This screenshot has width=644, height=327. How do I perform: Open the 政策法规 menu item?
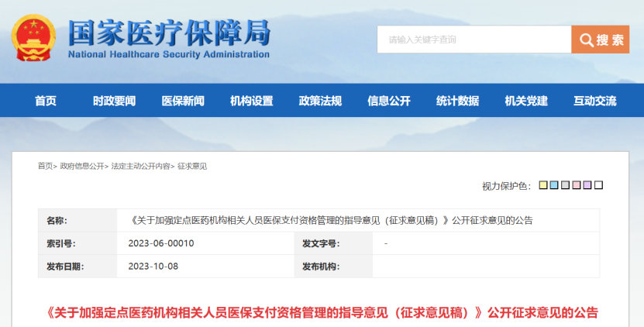320,101
